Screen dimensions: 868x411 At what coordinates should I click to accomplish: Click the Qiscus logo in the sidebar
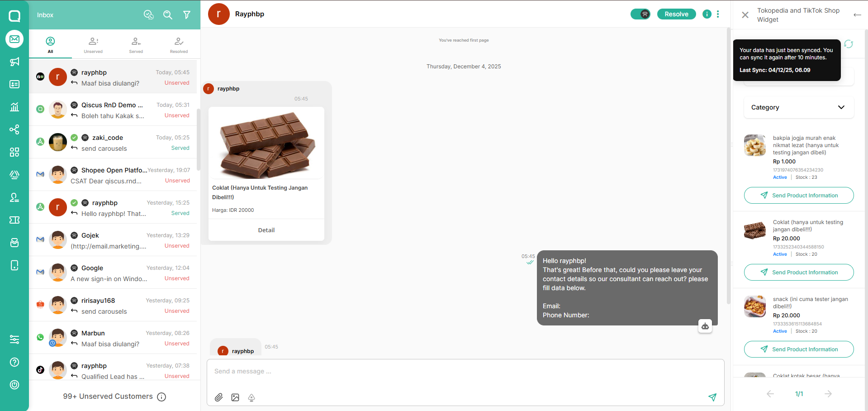14,16
